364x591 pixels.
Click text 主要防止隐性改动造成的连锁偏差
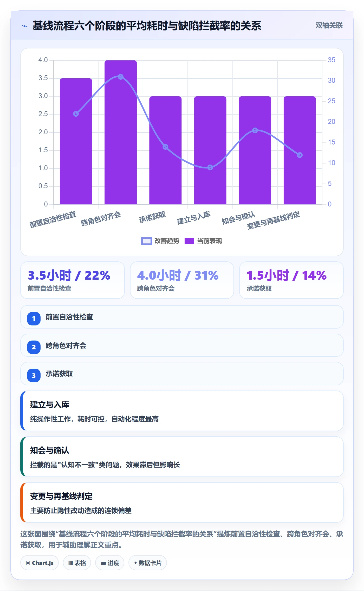click(x=81, y=511)
